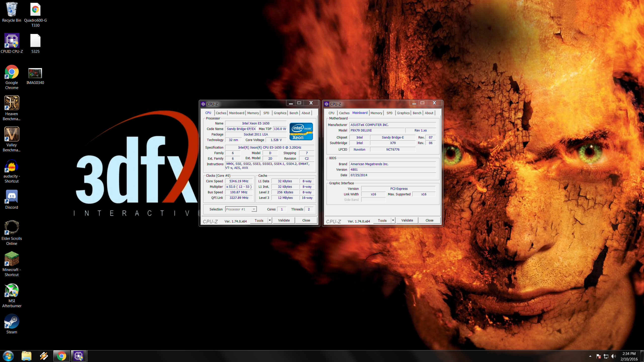This screenshot has width=644, height=362.
Task: Open Memory tab in right CPU-Z window
Action: pyautogui.click(x=376, y=113)
